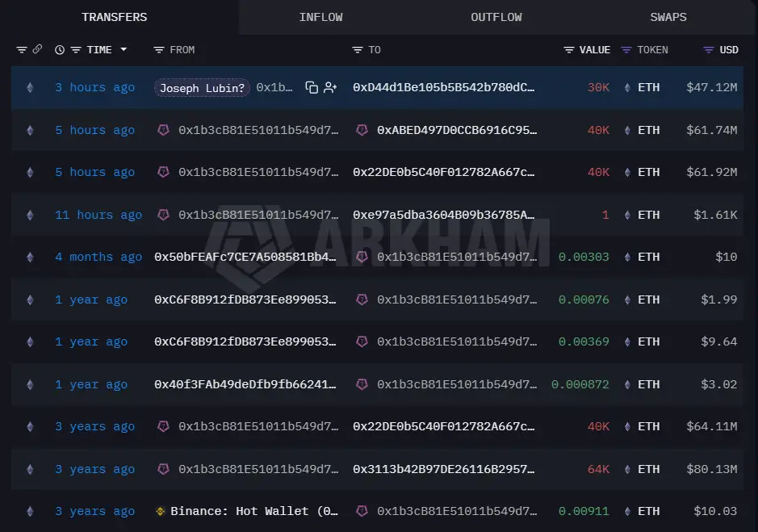Click the 0.00303 value cell
Screen dimensions: 758x532
coord(584,257)
